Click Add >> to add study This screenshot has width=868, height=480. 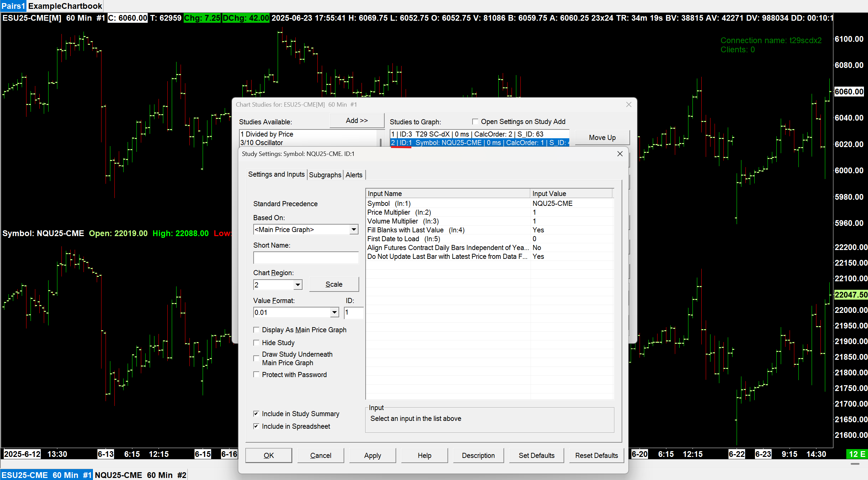click(x=356, y=121)
